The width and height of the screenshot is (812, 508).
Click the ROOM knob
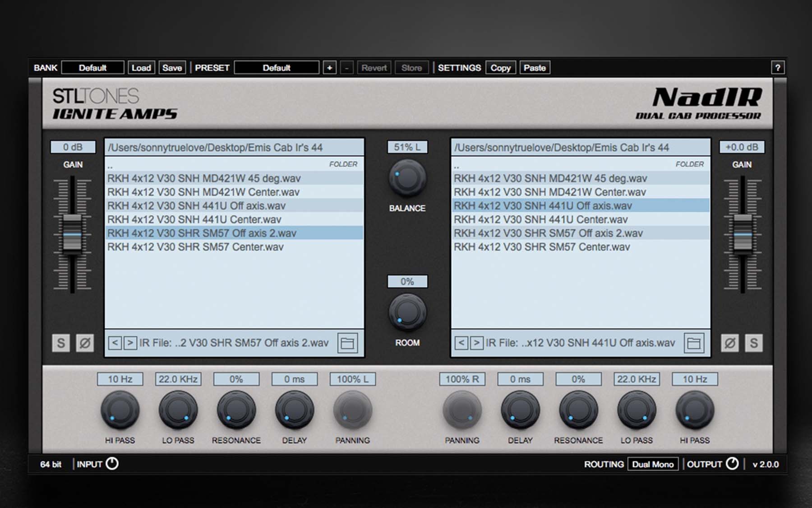[x=407, y=313]
